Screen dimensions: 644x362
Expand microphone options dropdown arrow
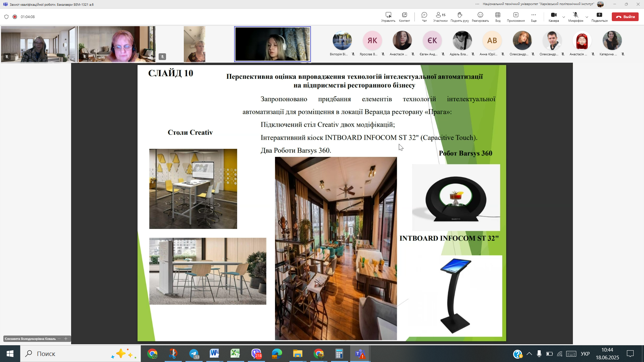587,17
